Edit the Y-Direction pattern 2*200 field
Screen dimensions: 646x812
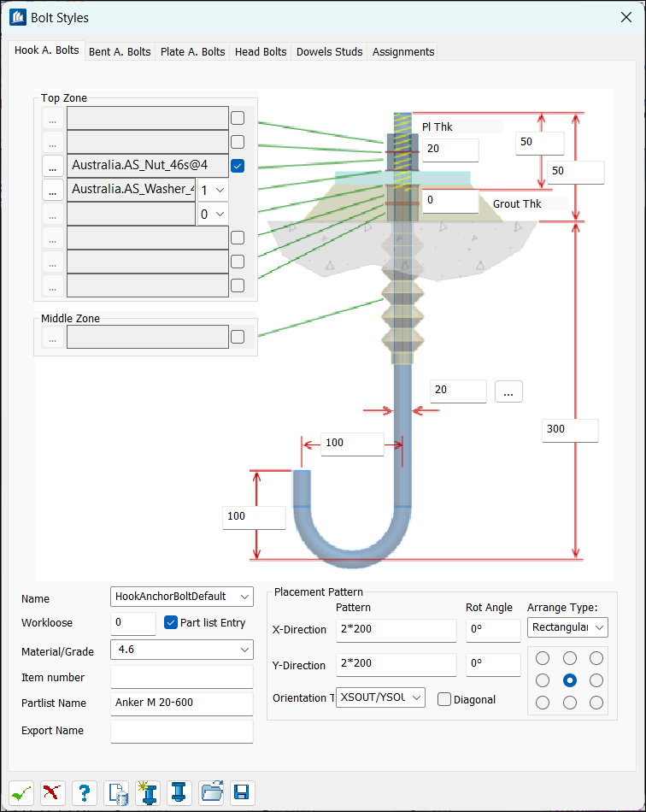(396, 664)
